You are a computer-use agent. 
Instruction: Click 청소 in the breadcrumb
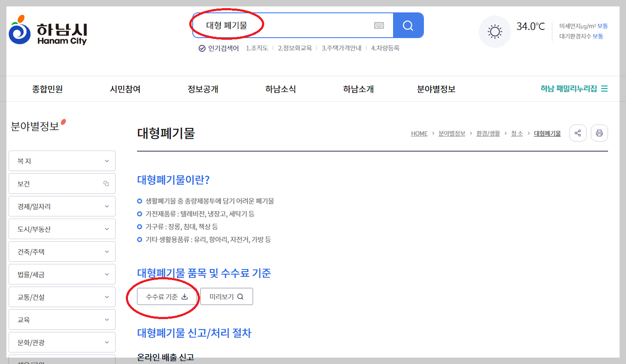click(x=517, y=133)
